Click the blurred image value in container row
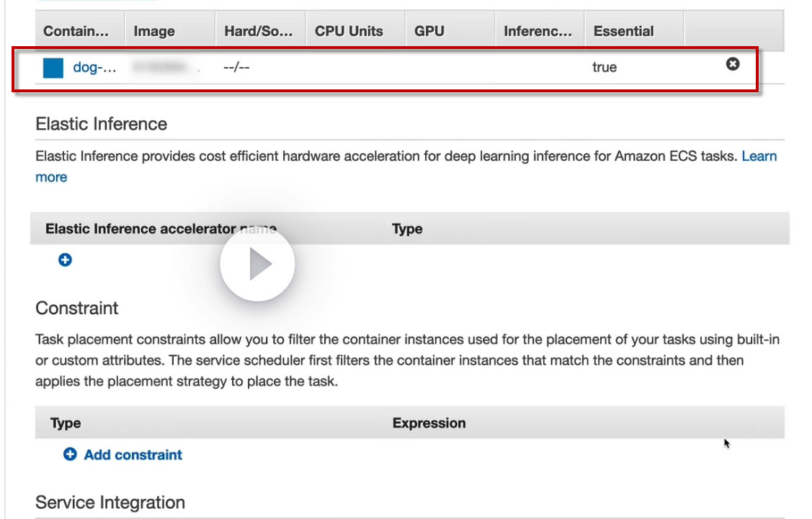The height and width of the screenshot is (519, 812). [166, 68]
